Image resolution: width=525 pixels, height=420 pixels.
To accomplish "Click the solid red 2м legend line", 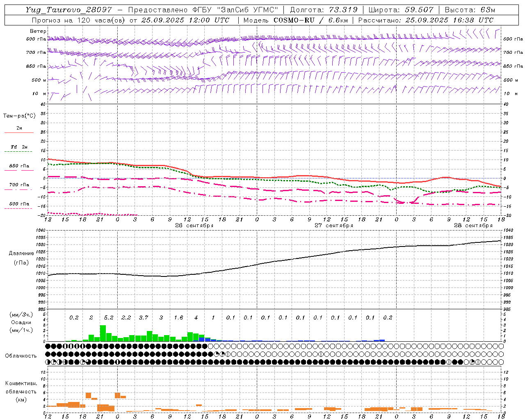I will pos(19,132).
